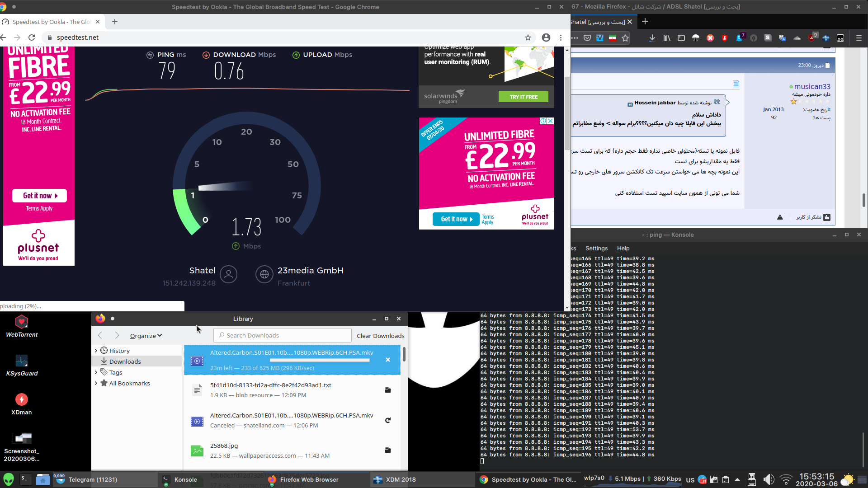Click the Shatel user profile icon
The image size is (868, 488).
[x=229, y=274]
